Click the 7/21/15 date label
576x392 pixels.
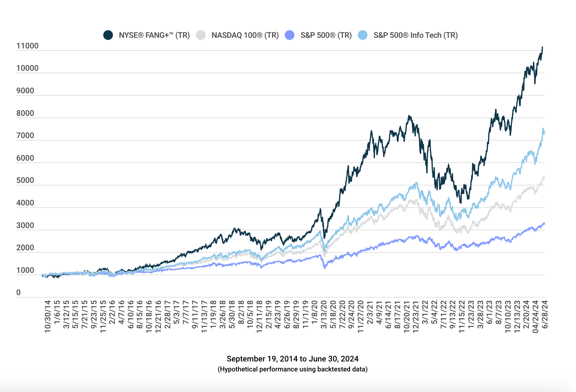pyautogui.click(x=85, y=314)
